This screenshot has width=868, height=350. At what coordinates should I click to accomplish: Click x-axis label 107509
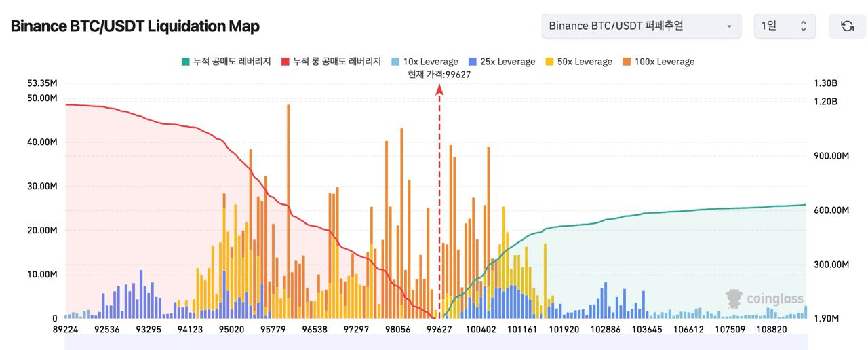[730, 330]
